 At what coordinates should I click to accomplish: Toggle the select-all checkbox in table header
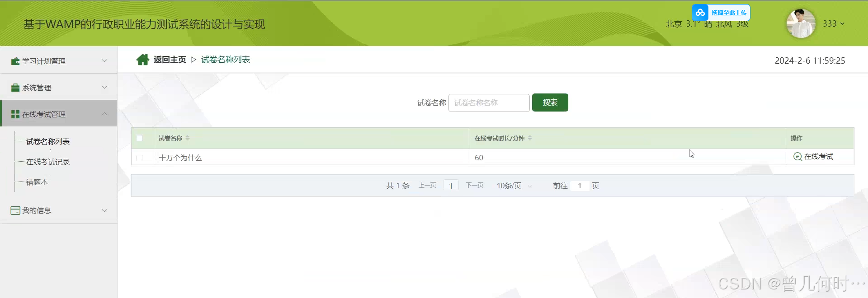coord(139,138)
